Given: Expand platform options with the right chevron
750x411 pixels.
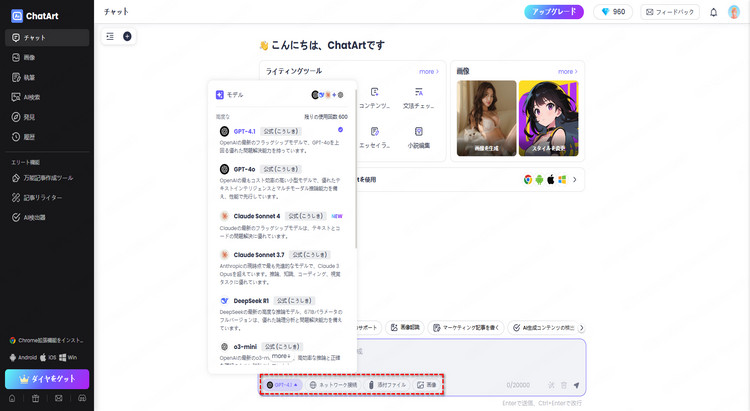Looking at the screenshot, I should pyautogui.click(x=575, y=180).
